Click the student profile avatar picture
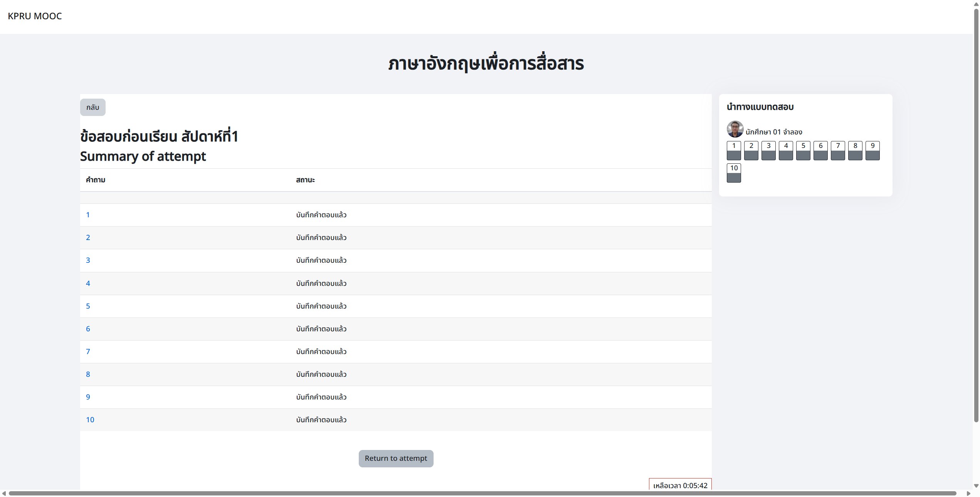The height and width of the screenshot is (497, 980). click(735, 129)
